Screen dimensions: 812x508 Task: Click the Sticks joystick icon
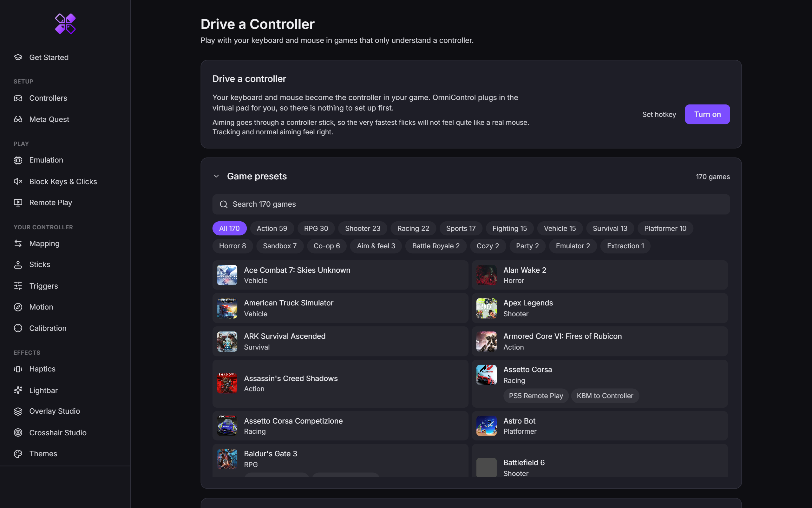click(18, 265)
